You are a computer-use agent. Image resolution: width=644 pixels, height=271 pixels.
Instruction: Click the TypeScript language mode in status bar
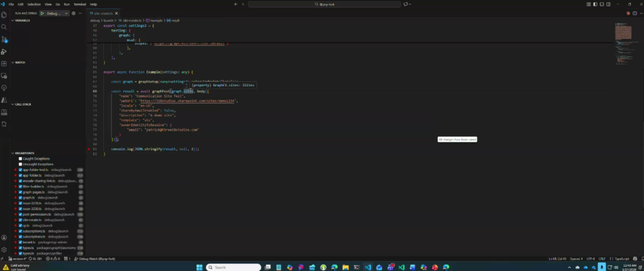pyautogui.click(x=621, y=258)
